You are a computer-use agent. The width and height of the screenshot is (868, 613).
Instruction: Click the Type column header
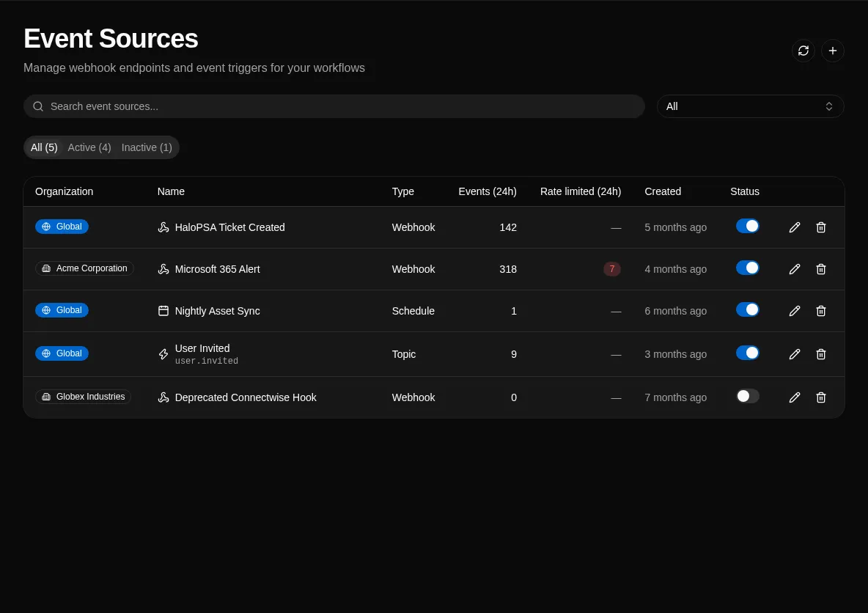tap(403, 191)
